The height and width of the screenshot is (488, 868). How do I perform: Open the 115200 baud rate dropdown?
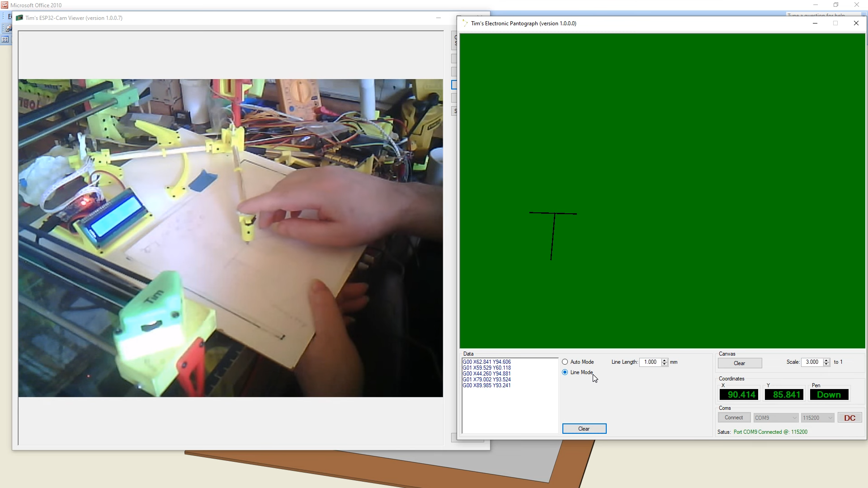click(817, 418)
